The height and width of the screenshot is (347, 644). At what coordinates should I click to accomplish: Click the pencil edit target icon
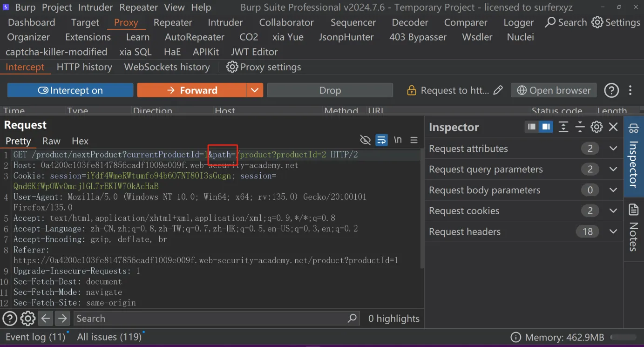click(498, 90)
